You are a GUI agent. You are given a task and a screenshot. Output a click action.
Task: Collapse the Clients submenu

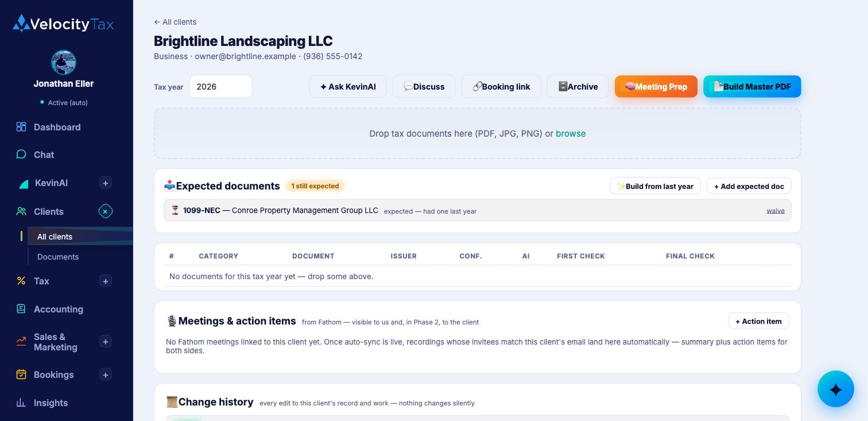pyautogui.click(x=106, y=211)
